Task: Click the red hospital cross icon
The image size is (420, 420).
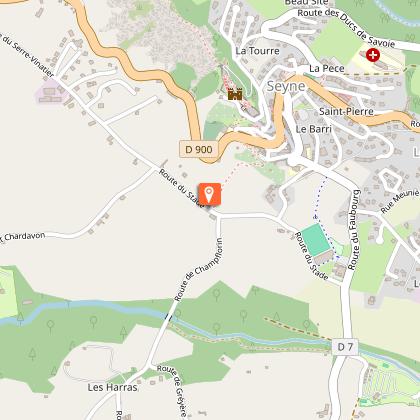Action: click(373, 55)
